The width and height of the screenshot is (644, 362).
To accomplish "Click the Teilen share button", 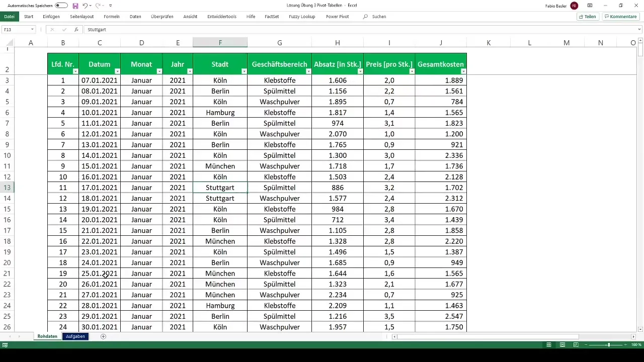I will tap(587, 17).
